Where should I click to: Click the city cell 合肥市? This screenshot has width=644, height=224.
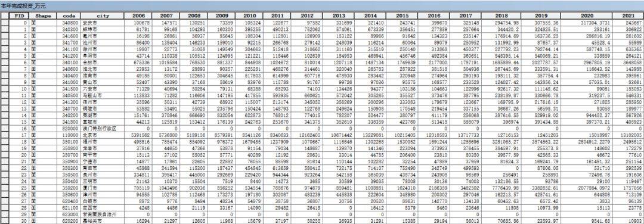103,62
